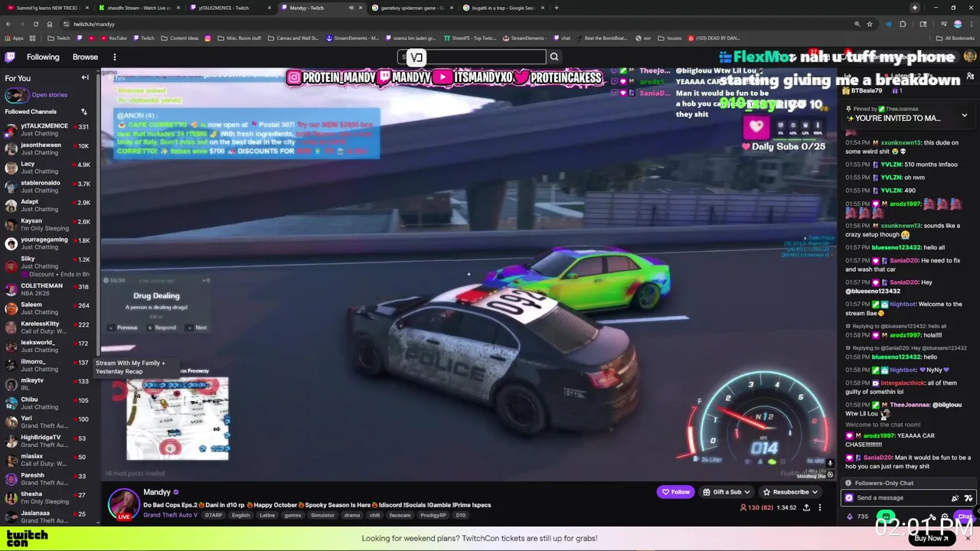Open the three-dot More menu beside Browse
Screen dimensions: 980x551
(x=115, y=57)
